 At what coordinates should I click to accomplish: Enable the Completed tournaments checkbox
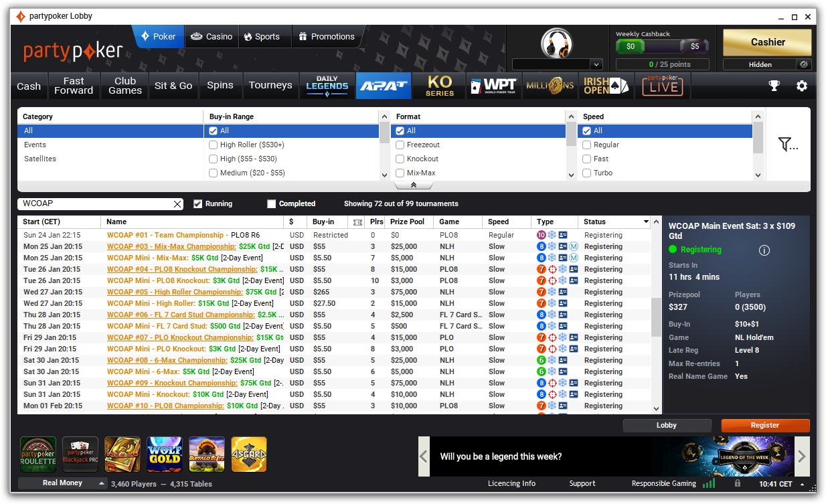[271, 204]
